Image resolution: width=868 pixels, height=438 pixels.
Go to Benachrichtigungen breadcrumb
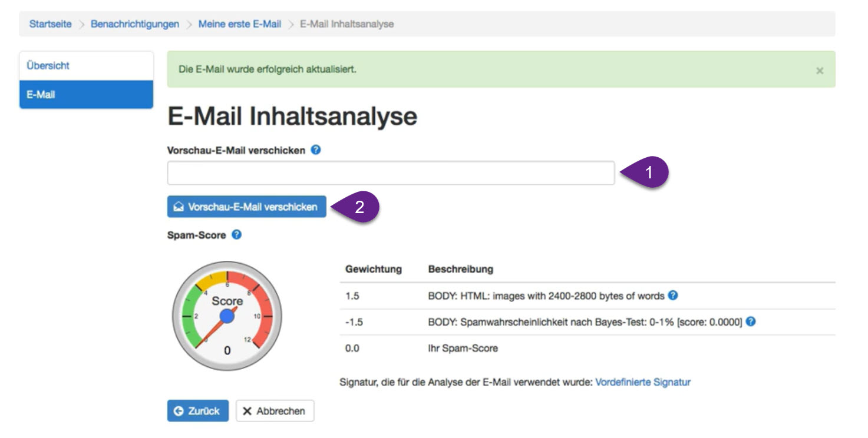click(x=135, y=24)
